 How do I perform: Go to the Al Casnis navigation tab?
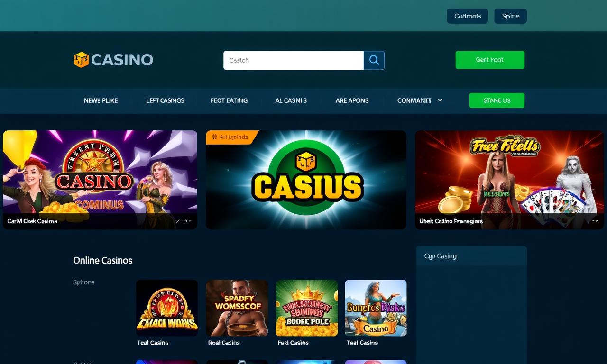(x=291, y=100)
